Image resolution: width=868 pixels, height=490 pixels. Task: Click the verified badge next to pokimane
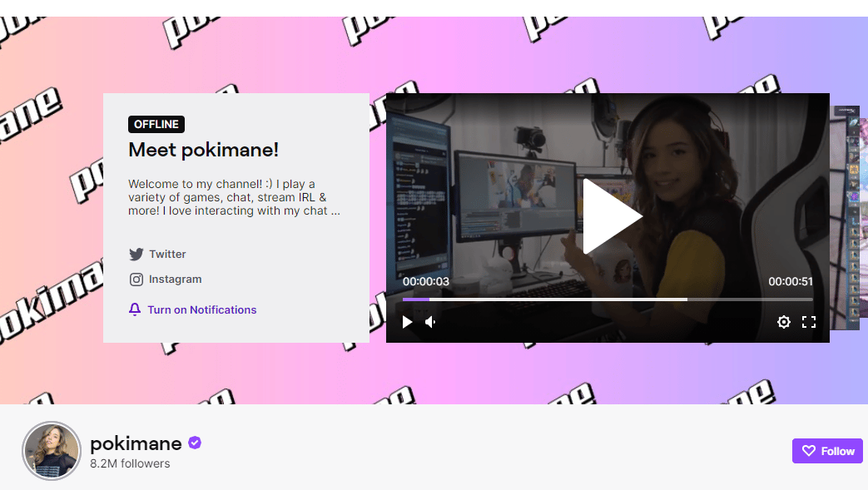[x=195, y=443]
